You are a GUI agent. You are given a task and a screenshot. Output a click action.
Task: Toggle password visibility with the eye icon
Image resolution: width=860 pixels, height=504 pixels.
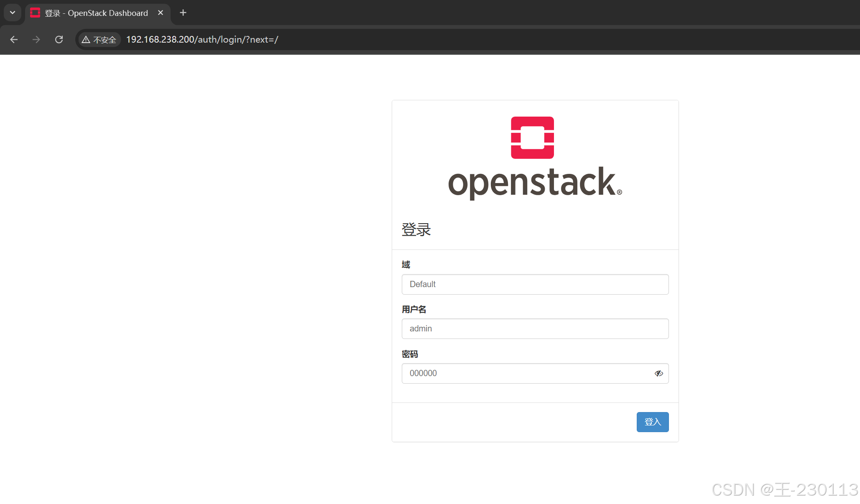click(658, 373)
